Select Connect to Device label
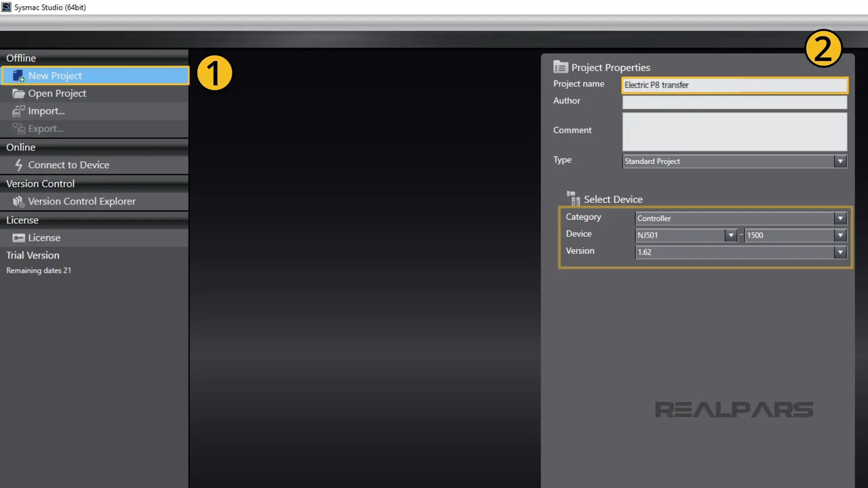This screenshot has height=488, width=868. coord(69,165)
